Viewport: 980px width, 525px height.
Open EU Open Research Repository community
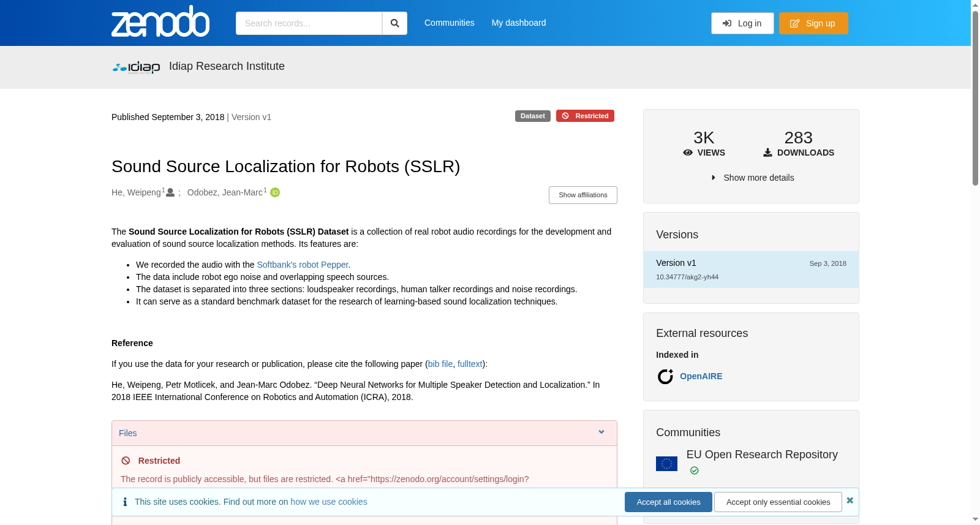(762, 455)
